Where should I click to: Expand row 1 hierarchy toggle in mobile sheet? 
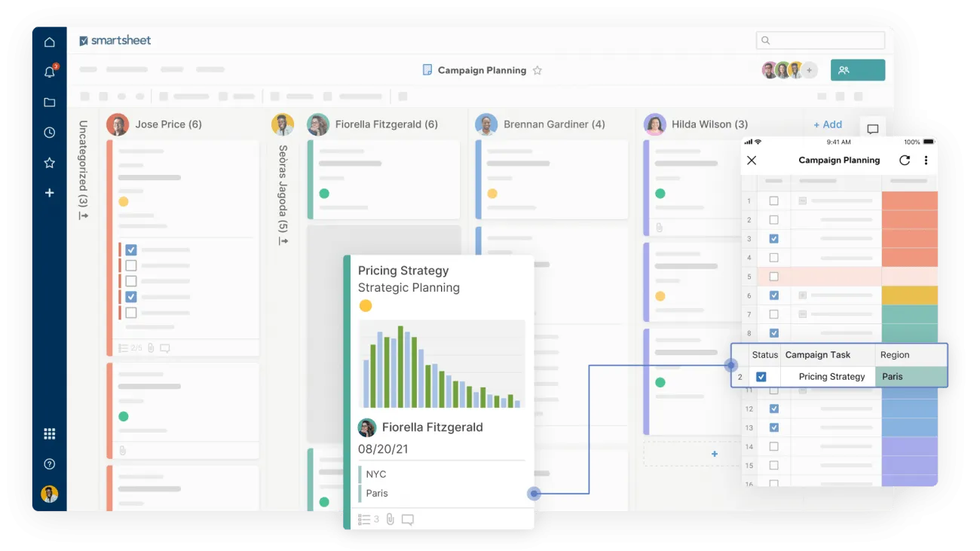(x=802, y=201)
